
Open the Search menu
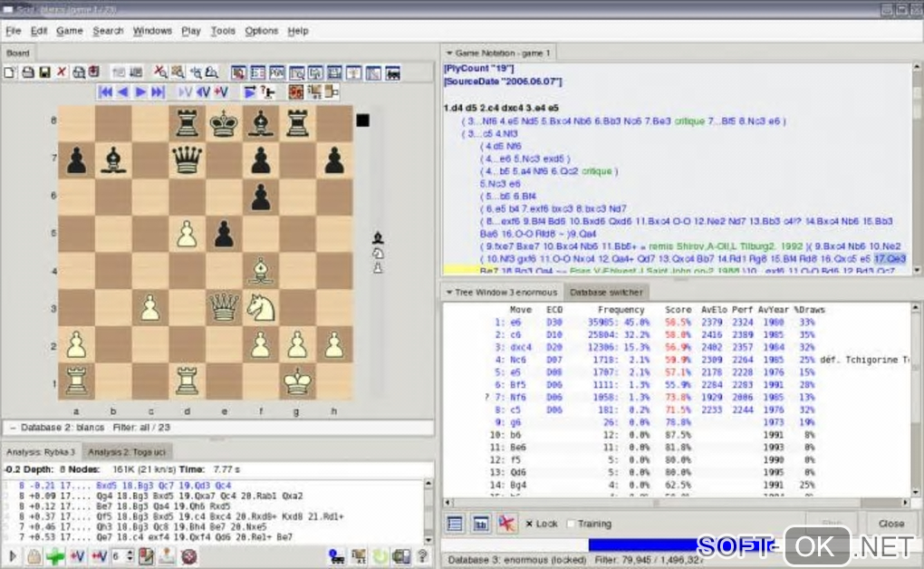click(x=108, y=31)
